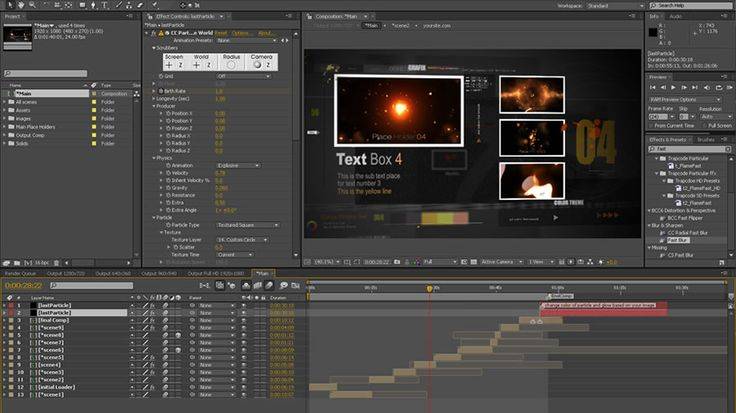Toggle visibility of the [final Comp] layer
The image size is (736, 413).
[x=5, y=320]
